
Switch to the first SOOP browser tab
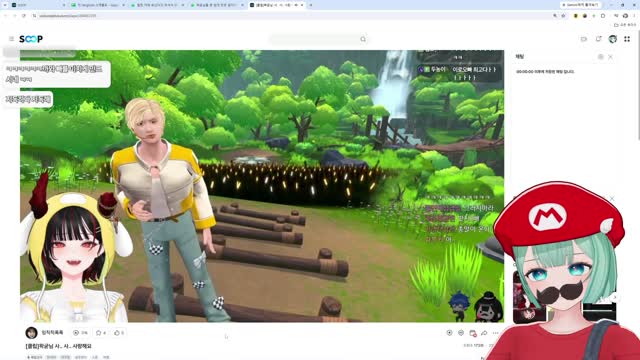click(x=38, y=5)
